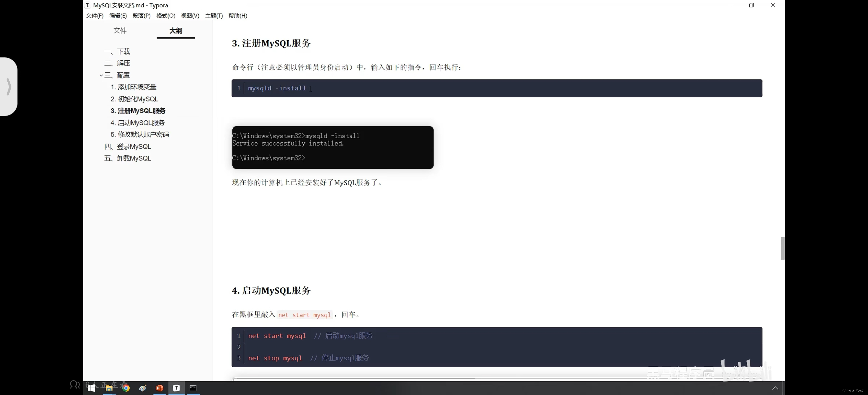The height and width of the screenshot is (395, 868).
Task: Open outline item 5. 修改默认账户密码
Action: click(140, 135)
